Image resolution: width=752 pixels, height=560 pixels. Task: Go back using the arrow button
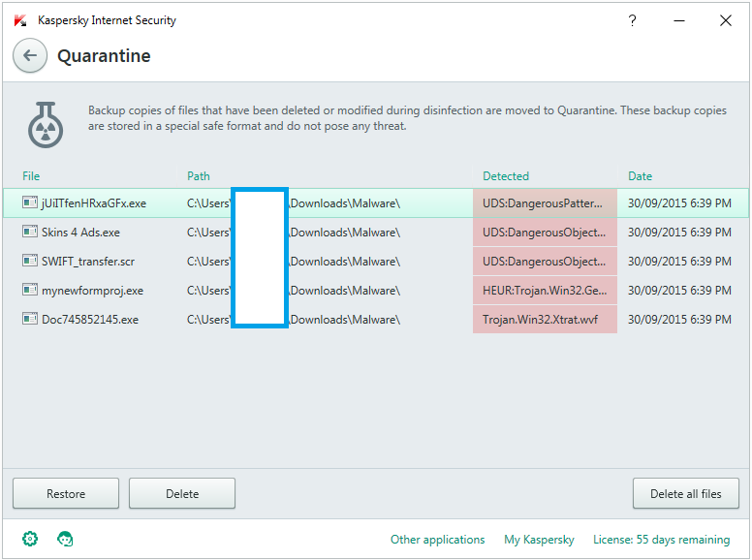pyautogui.click(x=30, y=55)
